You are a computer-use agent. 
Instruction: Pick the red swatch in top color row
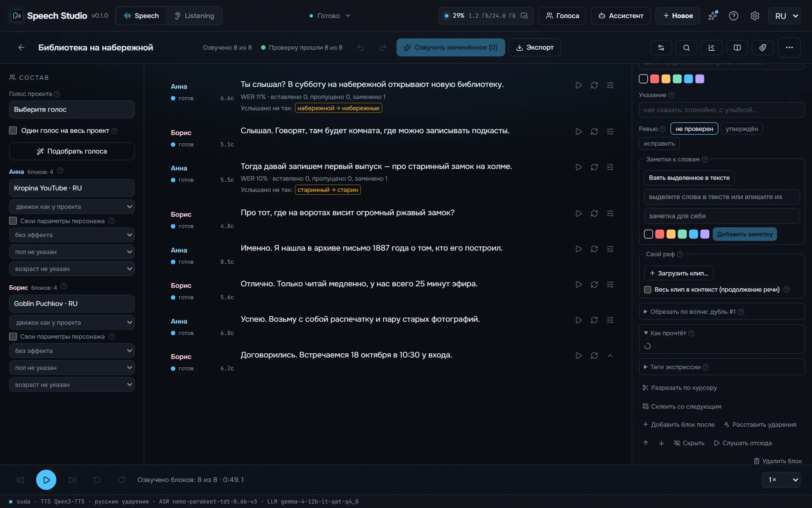[x=654, y=79]
